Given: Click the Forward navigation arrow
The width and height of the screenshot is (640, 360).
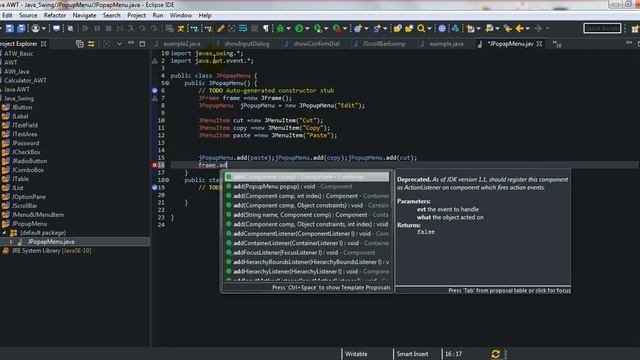Looking at the screenshot, I should 538,29.
